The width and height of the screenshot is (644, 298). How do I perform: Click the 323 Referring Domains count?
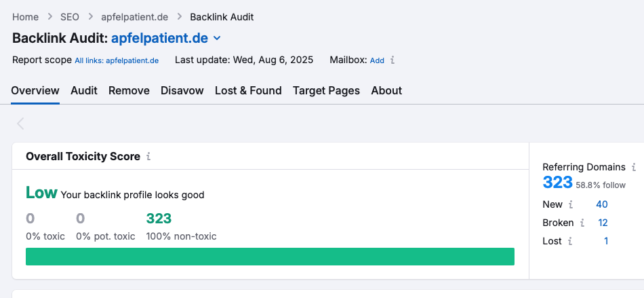click(558, 182)
